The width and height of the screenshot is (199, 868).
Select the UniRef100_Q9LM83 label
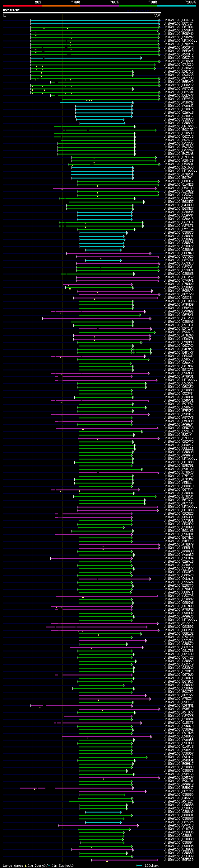pyautogui.click(x=178, y=743)
